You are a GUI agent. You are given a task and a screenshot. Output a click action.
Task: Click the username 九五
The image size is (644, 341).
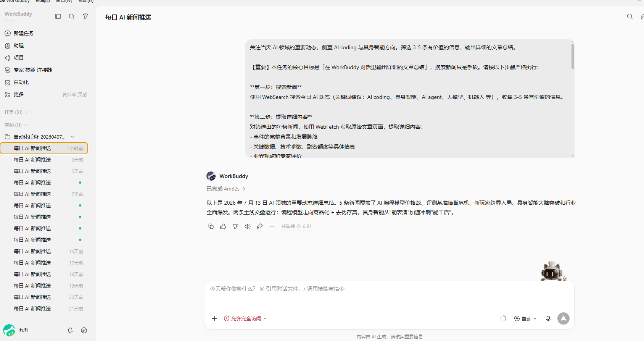[x=24, y=330]
